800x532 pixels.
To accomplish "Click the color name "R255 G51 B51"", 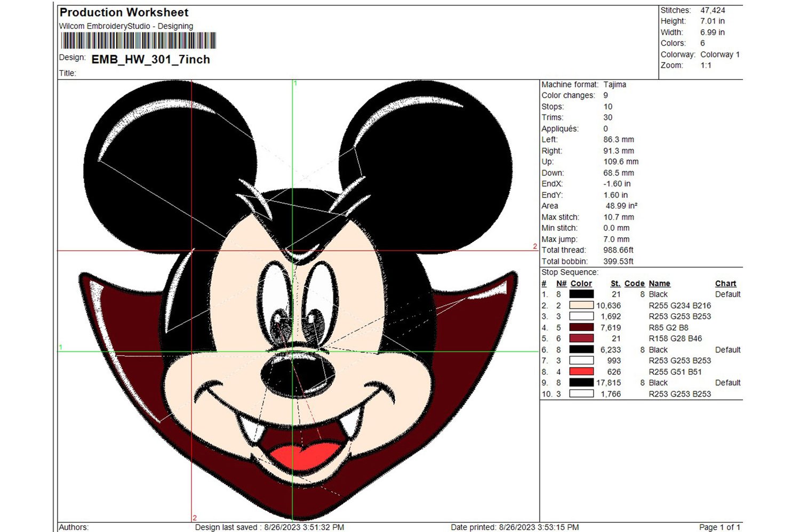I will click(x=676, y=372).
